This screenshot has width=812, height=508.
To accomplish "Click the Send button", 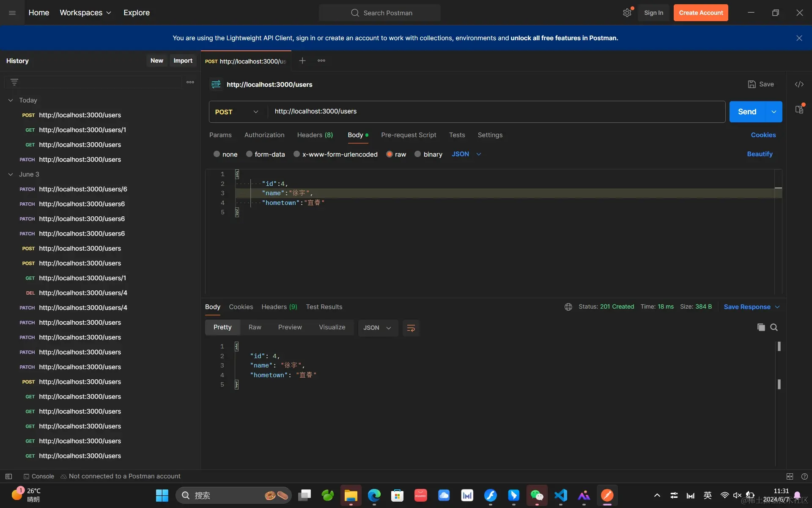I will click(x=747, y=112).
